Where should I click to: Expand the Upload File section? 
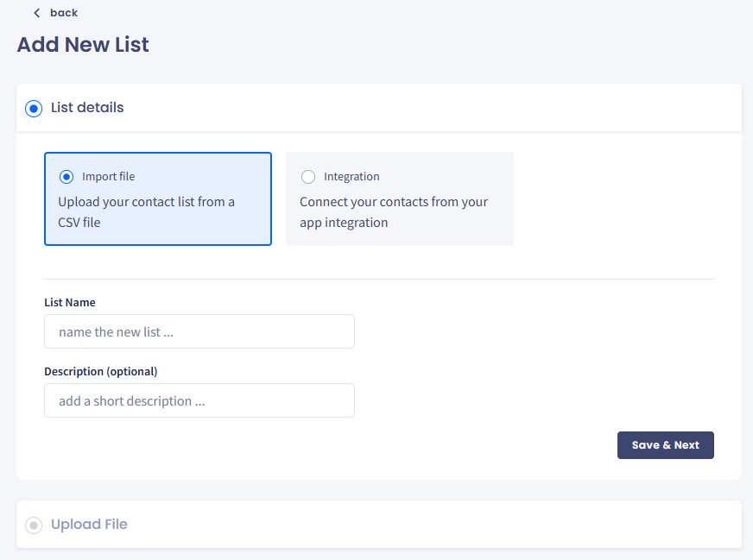tap(89, 525)
